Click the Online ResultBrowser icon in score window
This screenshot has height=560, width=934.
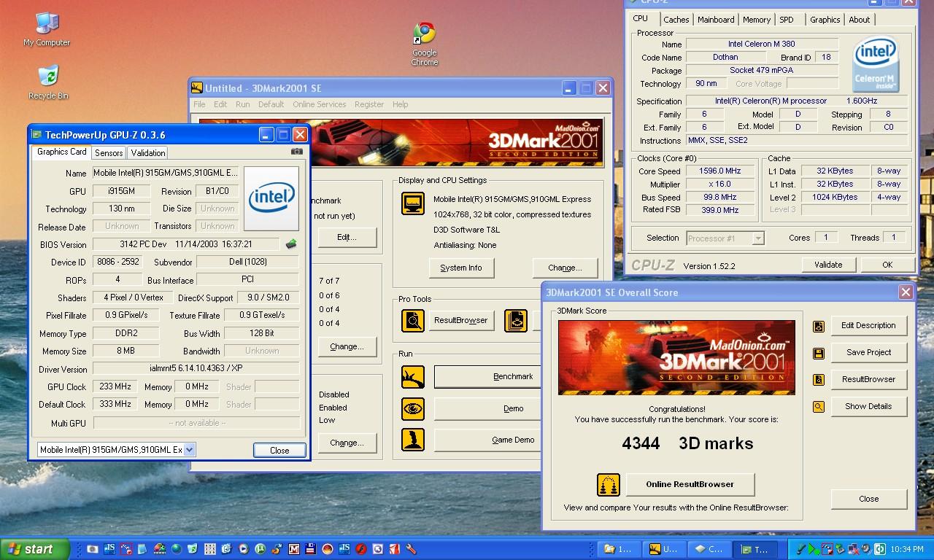[x=608, y=484]
